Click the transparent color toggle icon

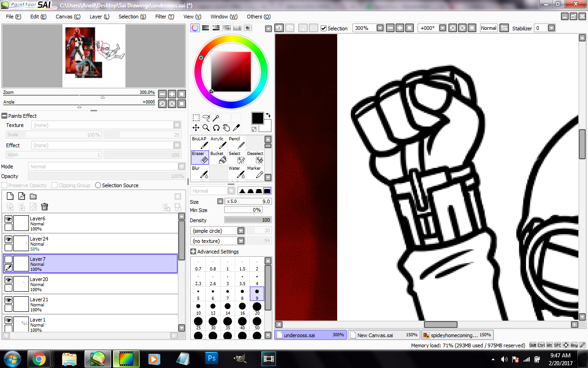click(254, 129)
